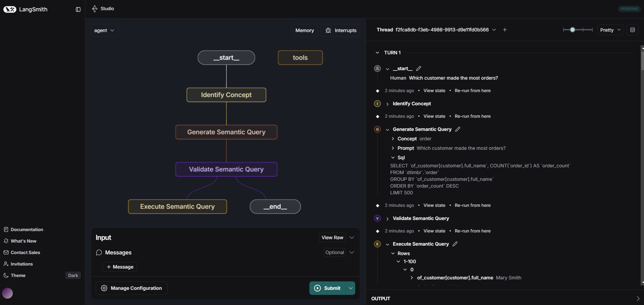Open the data table view icon
644x305 pixels.
point(633,30)
